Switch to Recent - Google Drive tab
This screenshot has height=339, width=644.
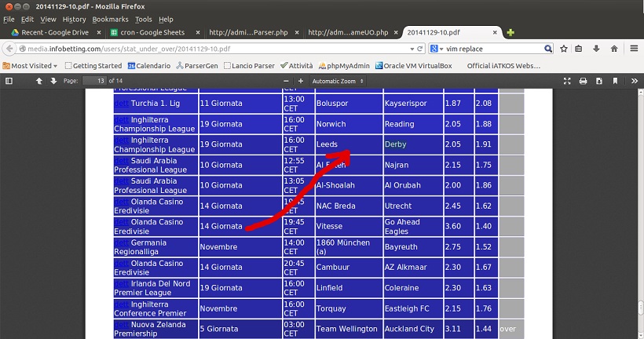coord(54,32)
